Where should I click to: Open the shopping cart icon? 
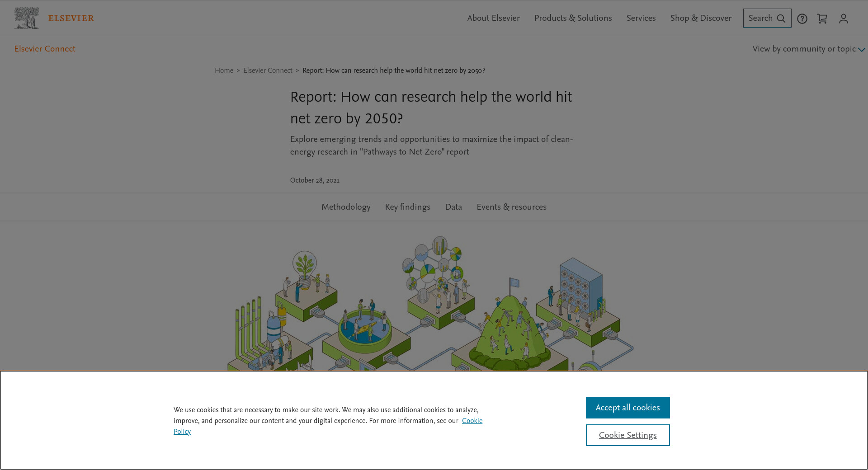(822, 19)
